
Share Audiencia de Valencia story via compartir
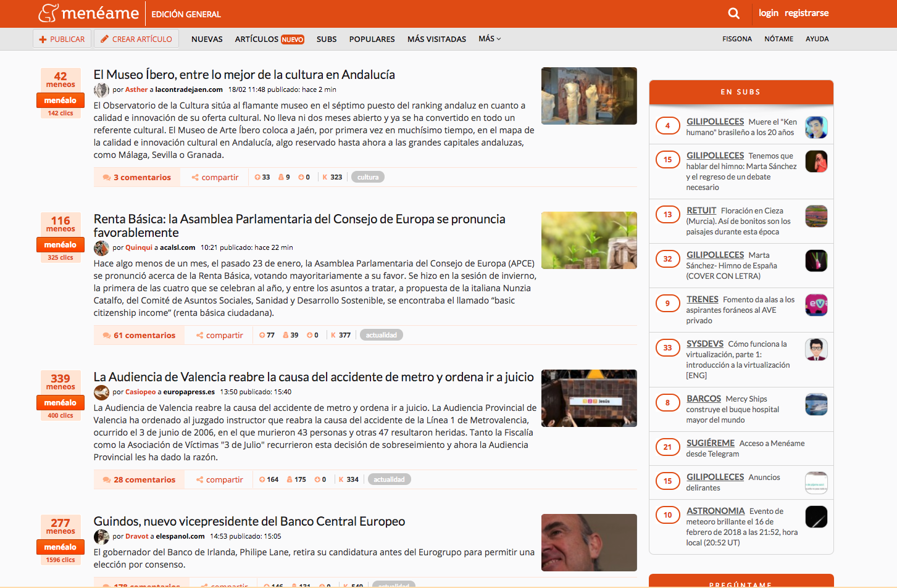coord(220,479)
